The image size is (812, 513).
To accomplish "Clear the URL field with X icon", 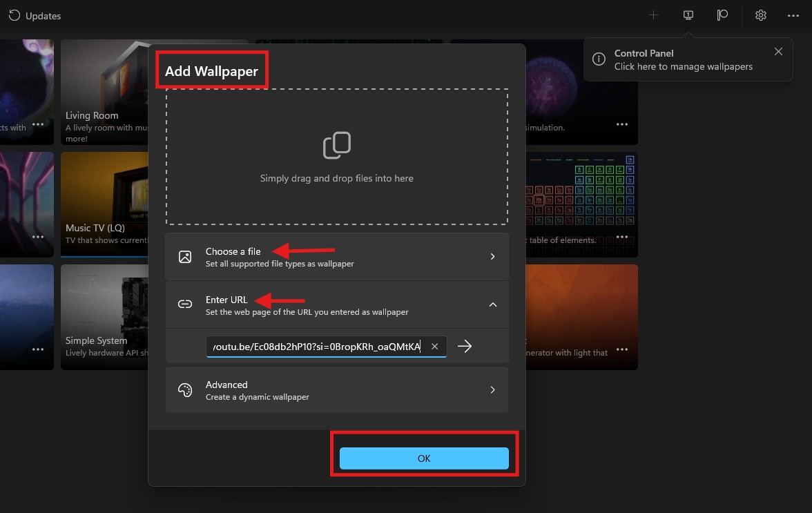I will 434,347.
